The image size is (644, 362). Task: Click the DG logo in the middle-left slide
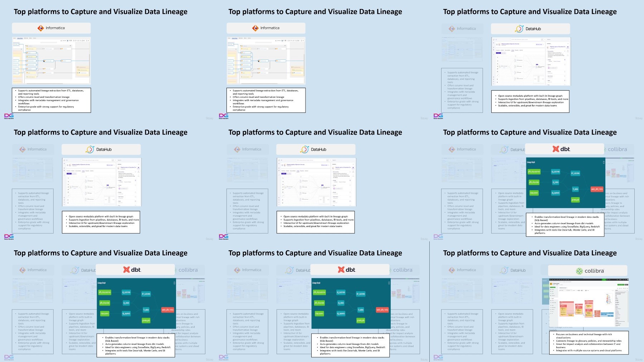[9, 237]
